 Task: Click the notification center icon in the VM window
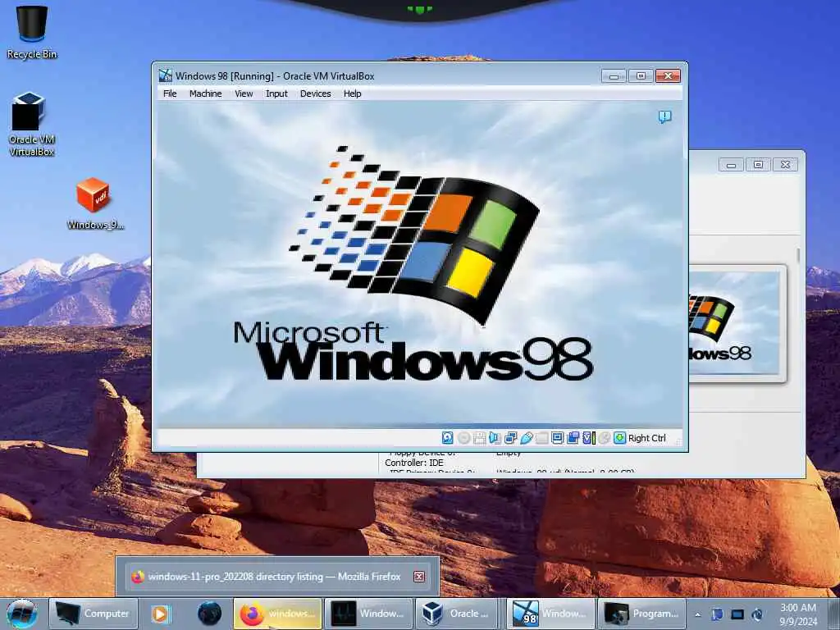(x=664, y=116)
